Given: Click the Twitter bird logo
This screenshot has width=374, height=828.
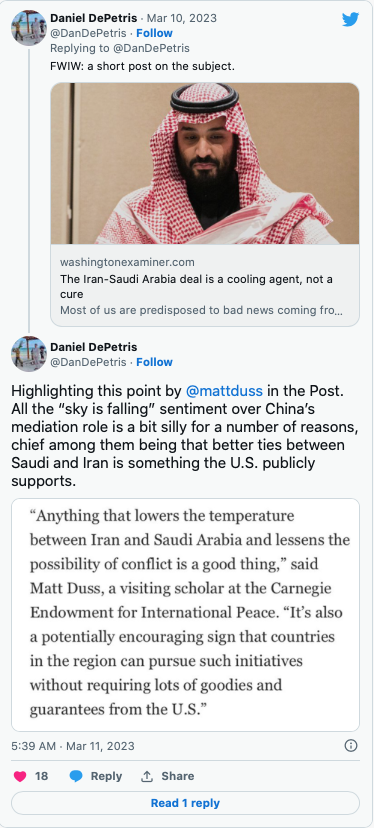Looking at the screenshot, I should pyautogui.click(x=350, y=20).
